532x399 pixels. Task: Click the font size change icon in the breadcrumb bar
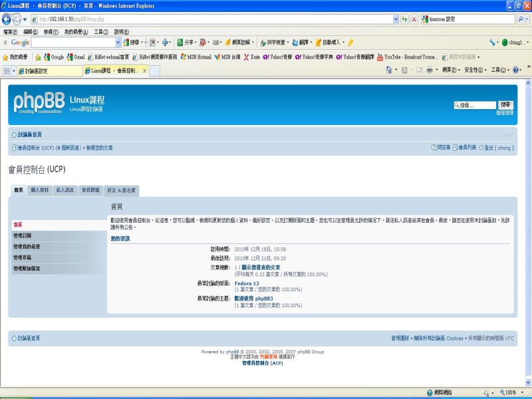pyautogui.click(x=508, y=134)
